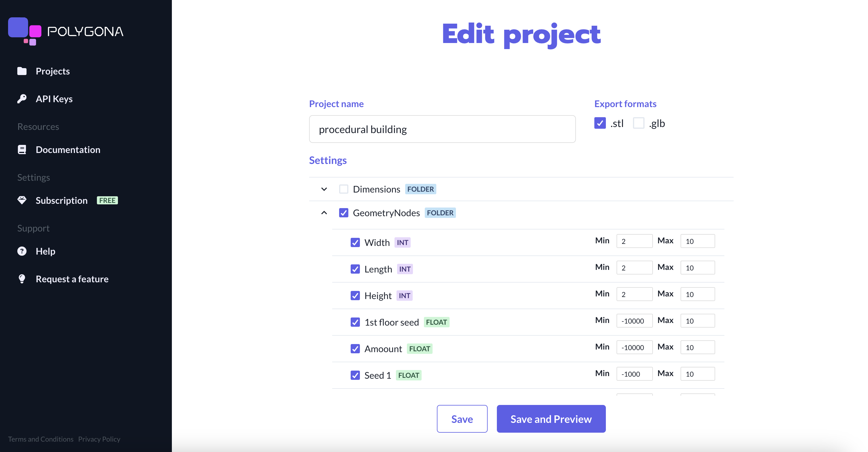
Task: Collapse the GeometryNodes folder
Action: [324, 213]
